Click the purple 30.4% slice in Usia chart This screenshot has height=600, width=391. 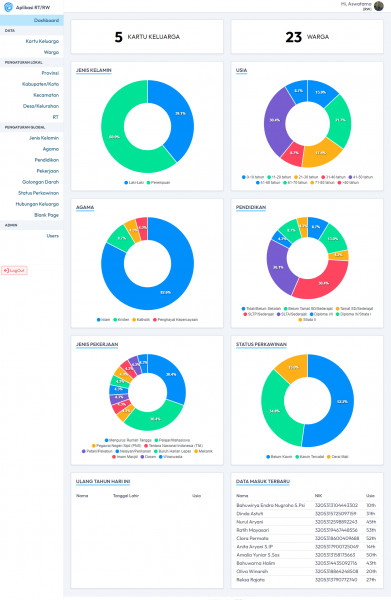click(x=274, y=120)
